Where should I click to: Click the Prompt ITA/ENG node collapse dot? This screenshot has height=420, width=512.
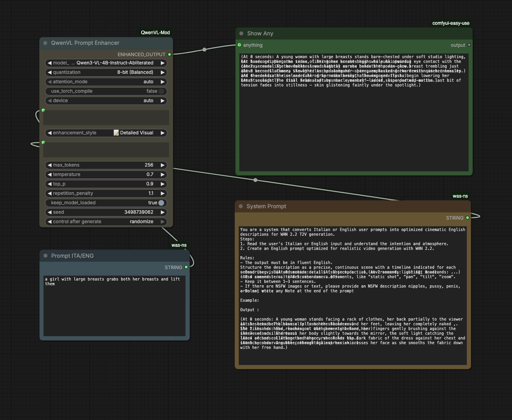pos(46,256)
